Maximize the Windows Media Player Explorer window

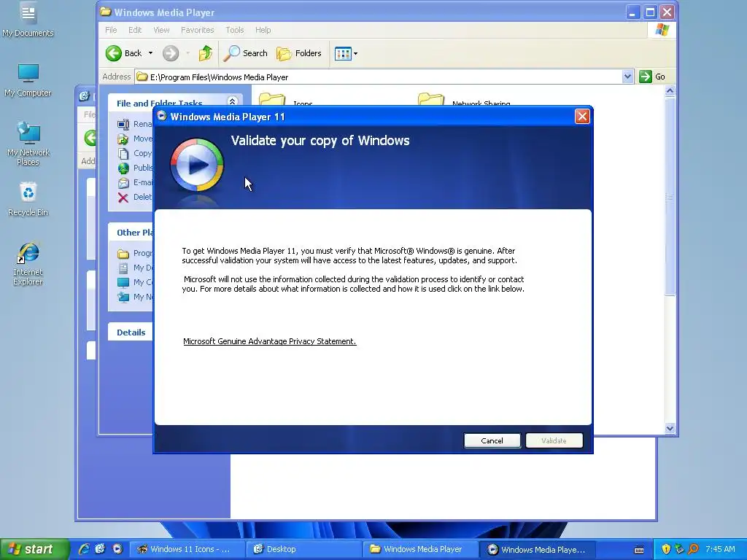pyautogui.click(x=650, y=12)
